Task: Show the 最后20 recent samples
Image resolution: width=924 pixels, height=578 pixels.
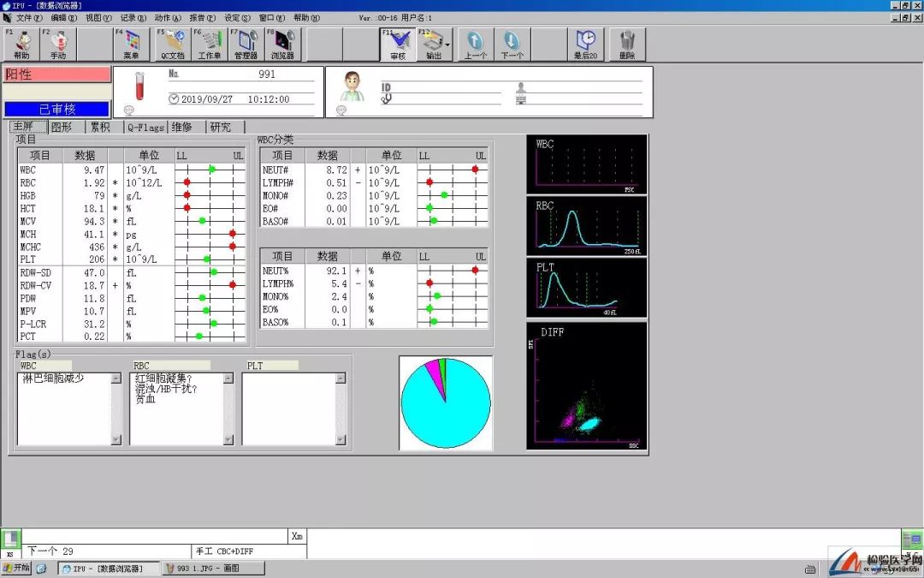Action: [x=586, y=45]
